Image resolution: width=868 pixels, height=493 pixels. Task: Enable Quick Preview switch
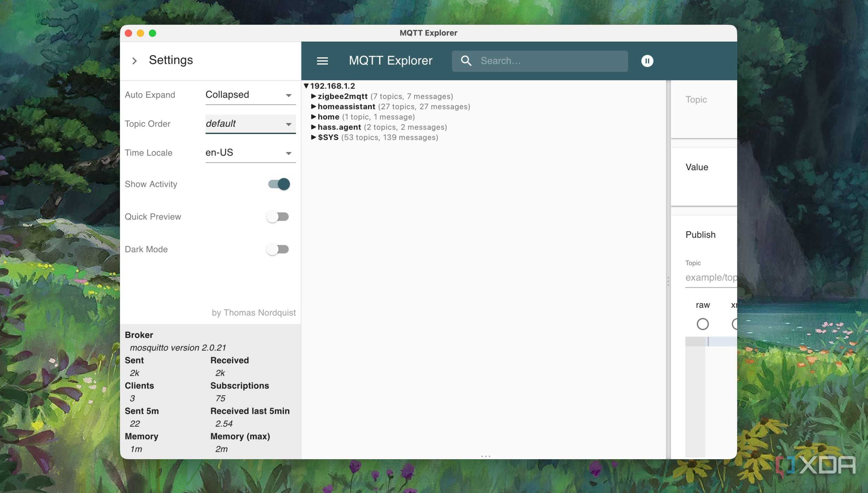pyautogui.click(x=278, y=217)
